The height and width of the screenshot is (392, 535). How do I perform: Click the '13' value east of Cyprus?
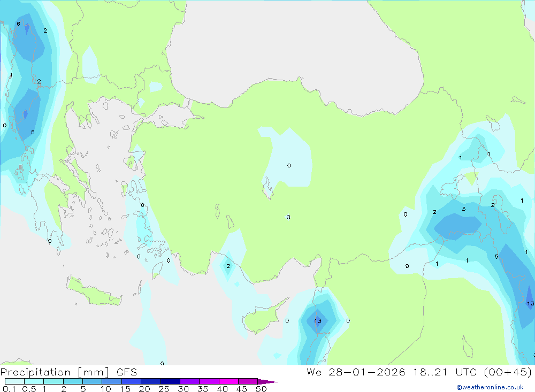point(318,321)
